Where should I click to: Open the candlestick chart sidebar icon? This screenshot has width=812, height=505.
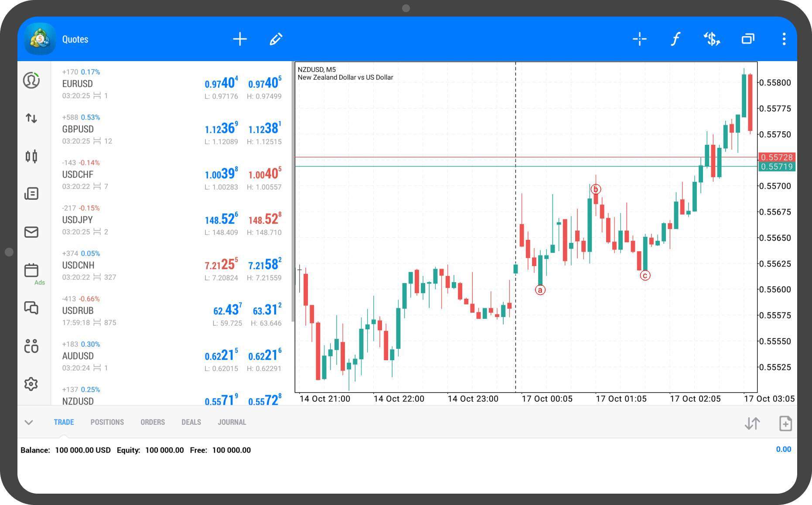tap(31, 156)
